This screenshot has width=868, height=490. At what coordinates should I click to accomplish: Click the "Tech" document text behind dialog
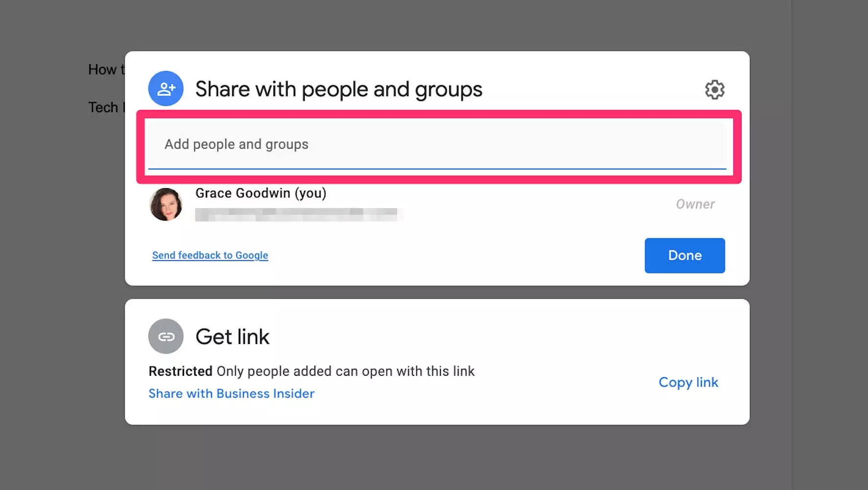[x=103, y=107]
